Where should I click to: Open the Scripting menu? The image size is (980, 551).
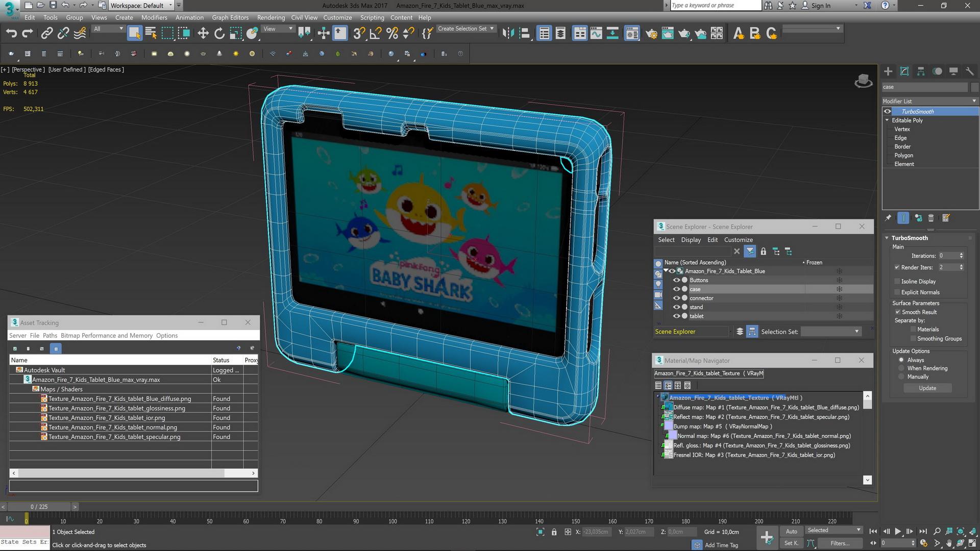tap(372, 17)
